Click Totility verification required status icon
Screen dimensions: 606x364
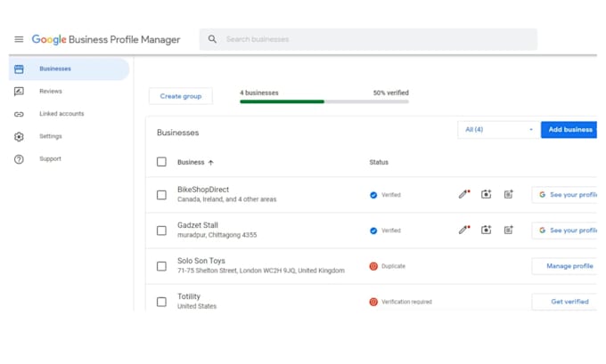[373, 302]
